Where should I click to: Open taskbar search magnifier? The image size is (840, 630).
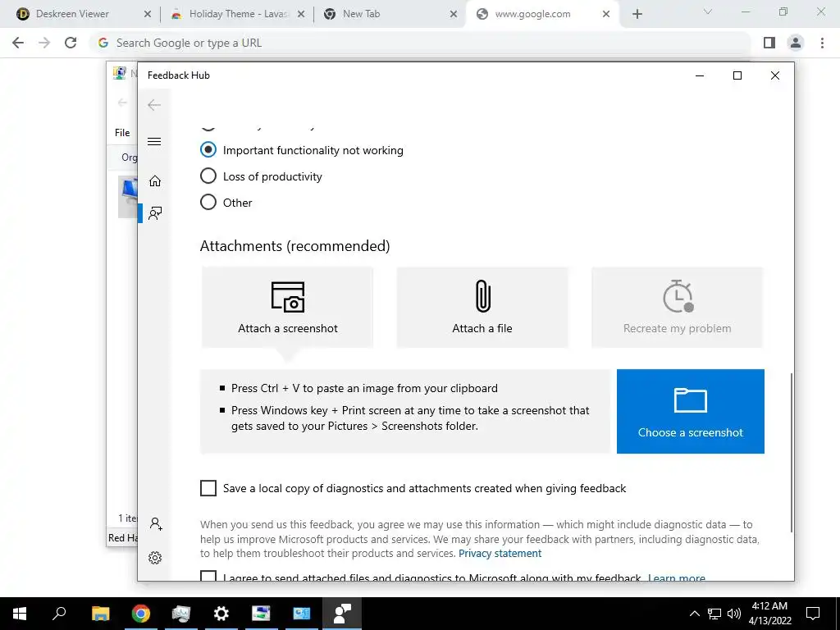click(x=59, y=614)
